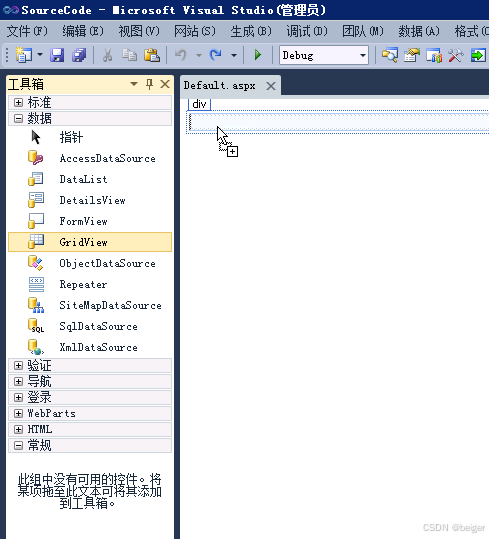Open the 生成(B) menu
Viewport: 489px width, 539px height.
coord(251,31)
